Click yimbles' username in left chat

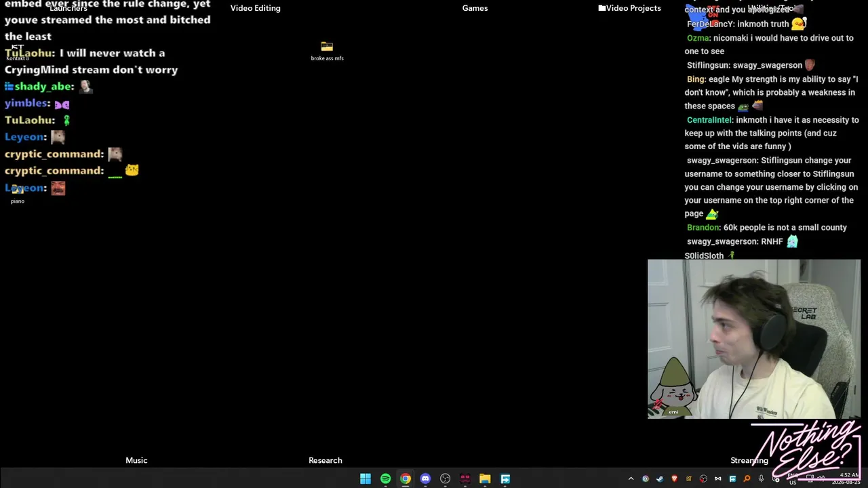(x=26, y=103)
